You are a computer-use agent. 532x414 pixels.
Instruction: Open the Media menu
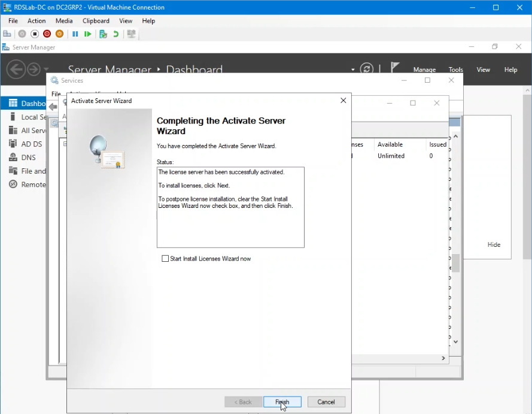tap(64, 21)
